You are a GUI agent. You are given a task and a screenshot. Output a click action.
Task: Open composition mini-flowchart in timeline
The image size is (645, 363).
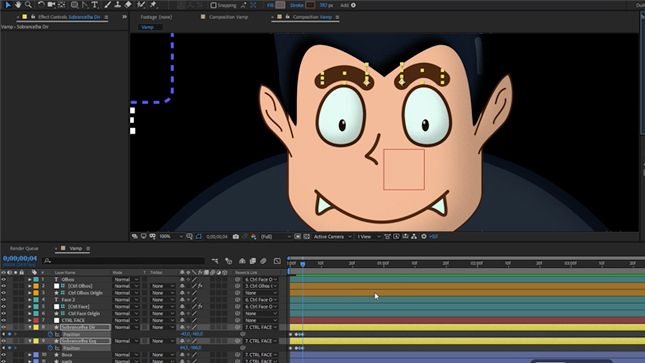coord(215,261)
